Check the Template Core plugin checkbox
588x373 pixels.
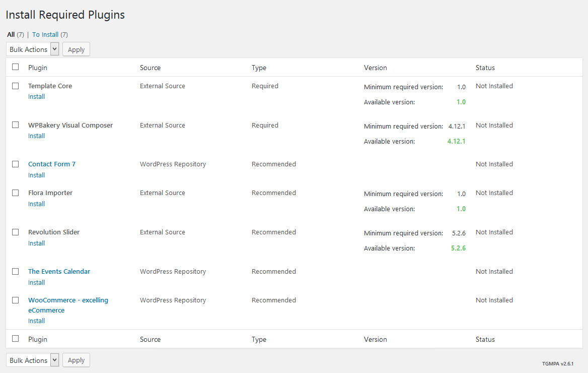16,86
